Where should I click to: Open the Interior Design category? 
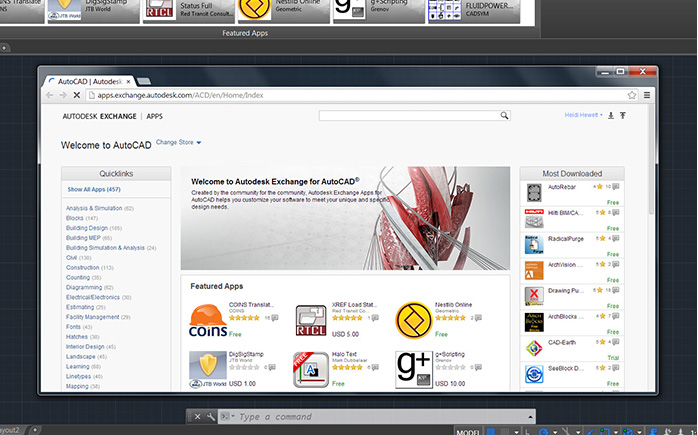click(85, 346)
